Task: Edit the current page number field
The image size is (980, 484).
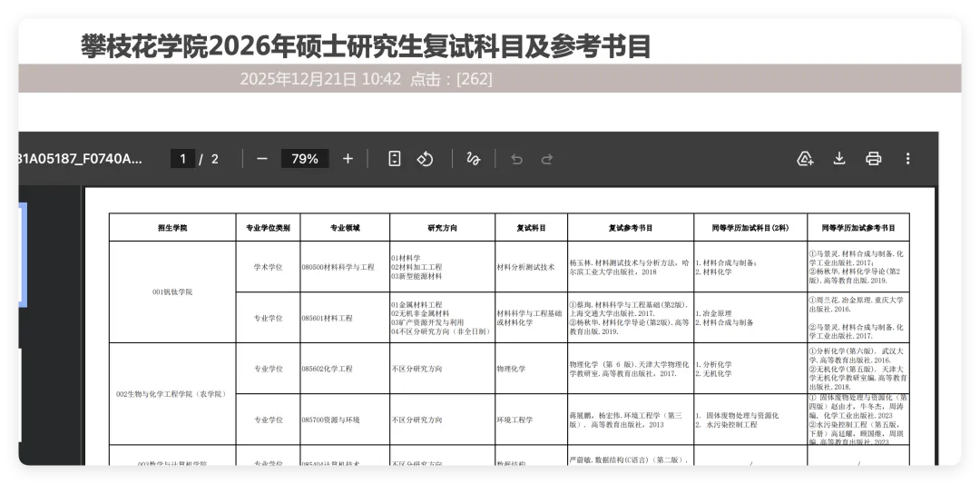Action: coord(182,159)
